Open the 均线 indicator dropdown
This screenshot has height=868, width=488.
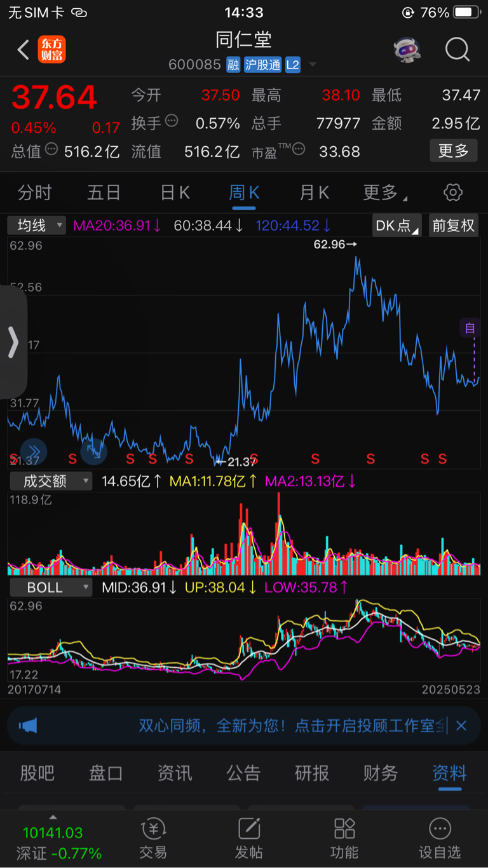tap(37, 225)
